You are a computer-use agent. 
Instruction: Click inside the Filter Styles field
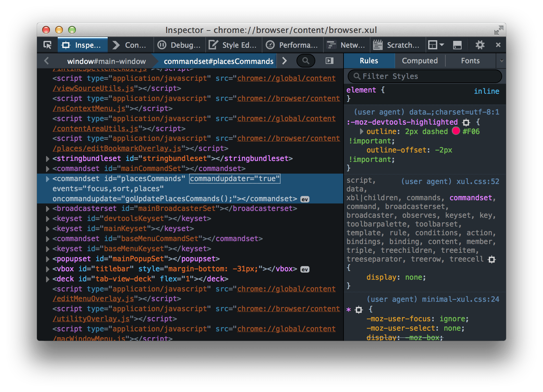point(422,76)
